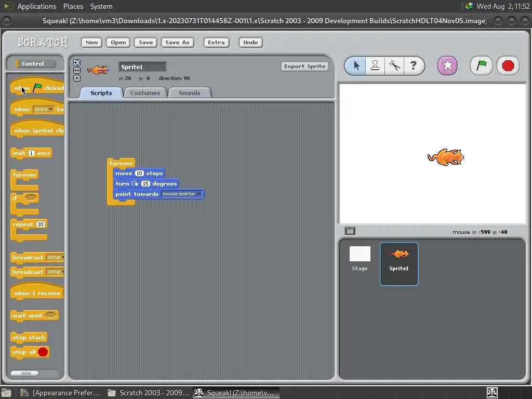Click the pink star new sprite button
Screen dimensions: 532x399
point(447,65)
